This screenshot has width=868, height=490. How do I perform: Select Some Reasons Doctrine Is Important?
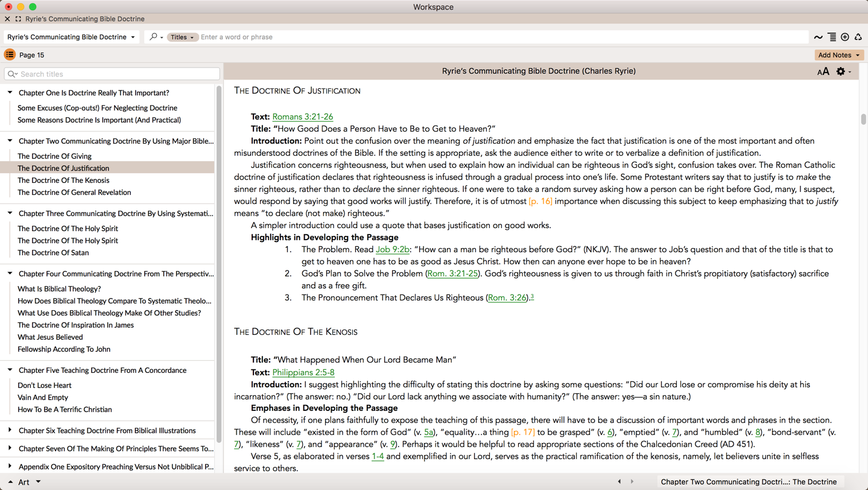[99, 120]
